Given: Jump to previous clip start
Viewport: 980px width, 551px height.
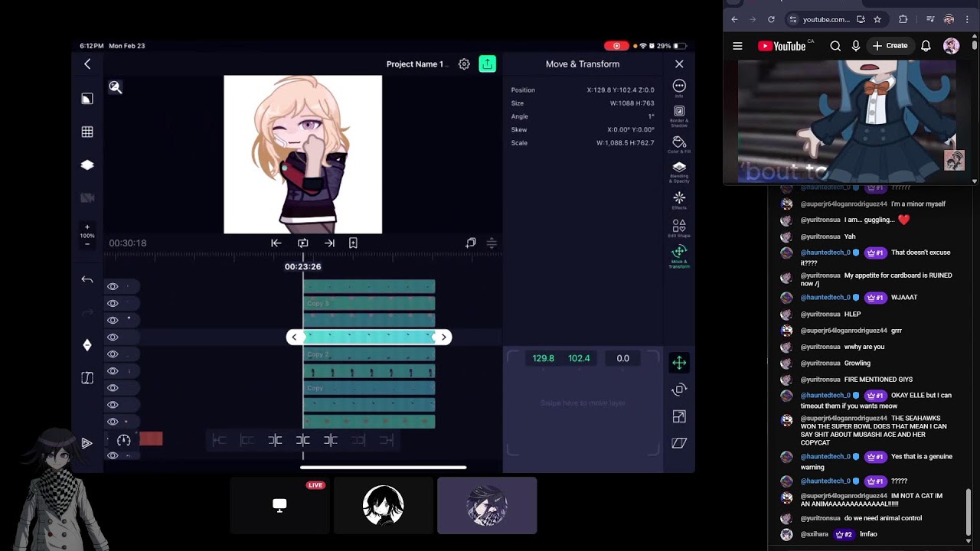Looking at the screenshot, I should point(276,243).
